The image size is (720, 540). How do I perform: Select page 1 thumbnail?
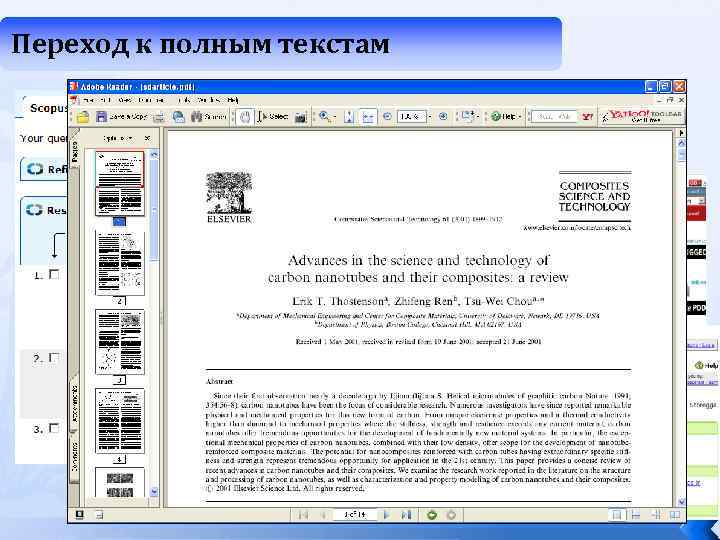coord(119,183)
